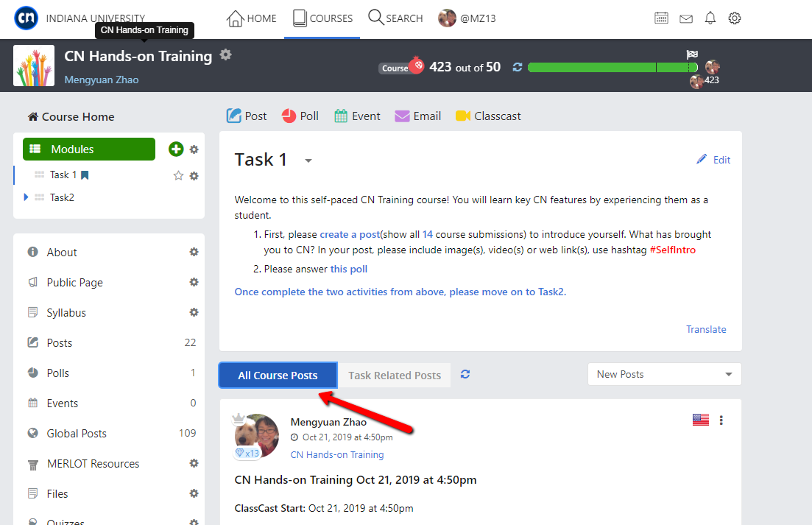Create a new Post
Image resolution: width=812 pixels, height=525 pixels.
tap(247, 116)
